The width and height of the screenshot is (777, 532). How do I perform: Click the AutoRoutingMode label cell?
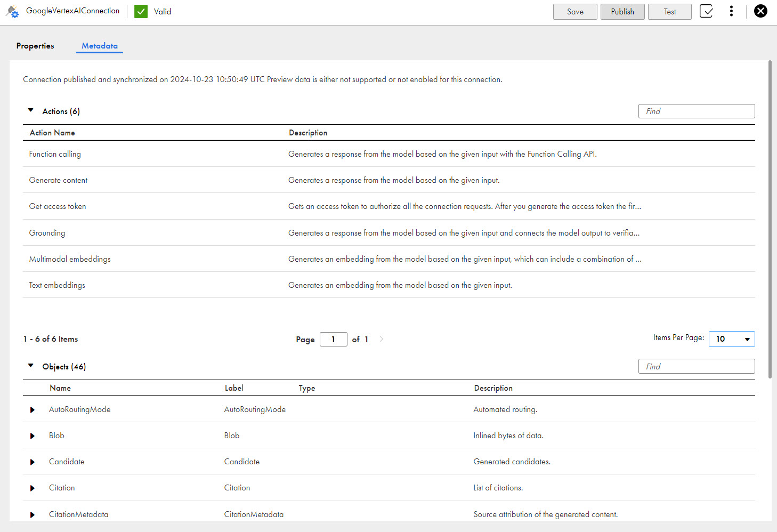click(x=255, y=409)
